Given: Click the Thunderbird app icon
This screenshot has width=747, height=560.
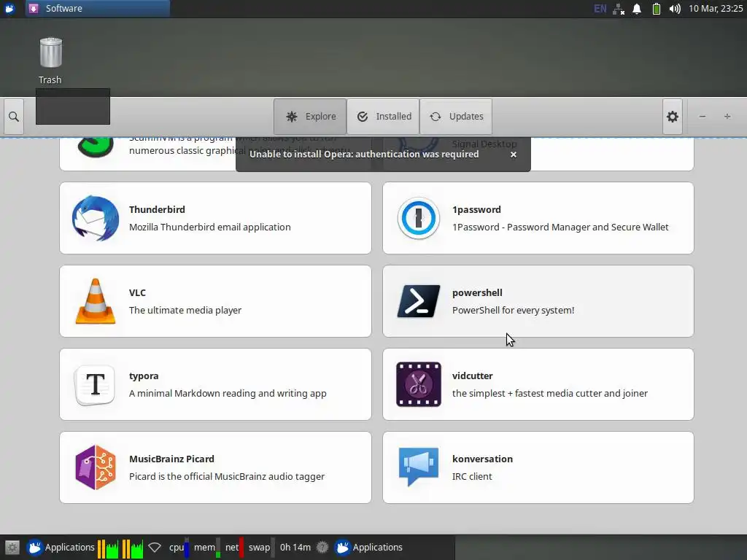Looking at the screenshot, I should tap(96, 218).
